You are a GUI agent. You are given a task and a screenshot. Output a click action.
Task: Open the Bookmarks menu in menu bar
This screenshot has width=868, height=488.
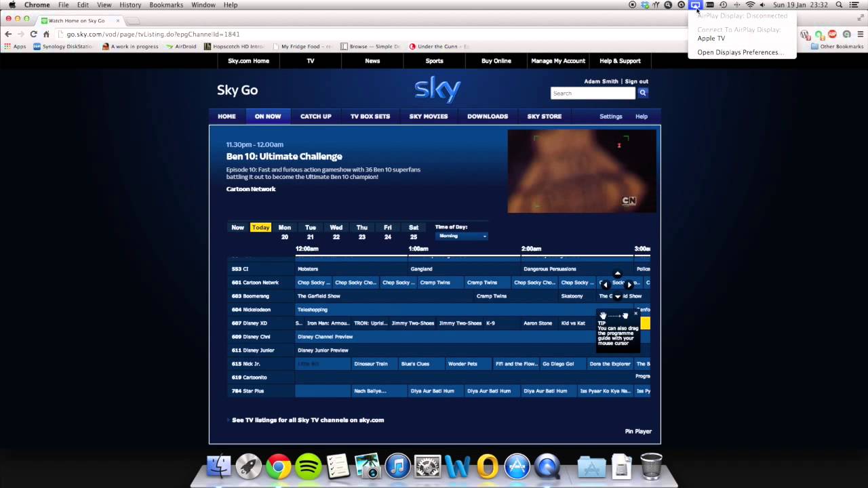(x=166, y=5)
